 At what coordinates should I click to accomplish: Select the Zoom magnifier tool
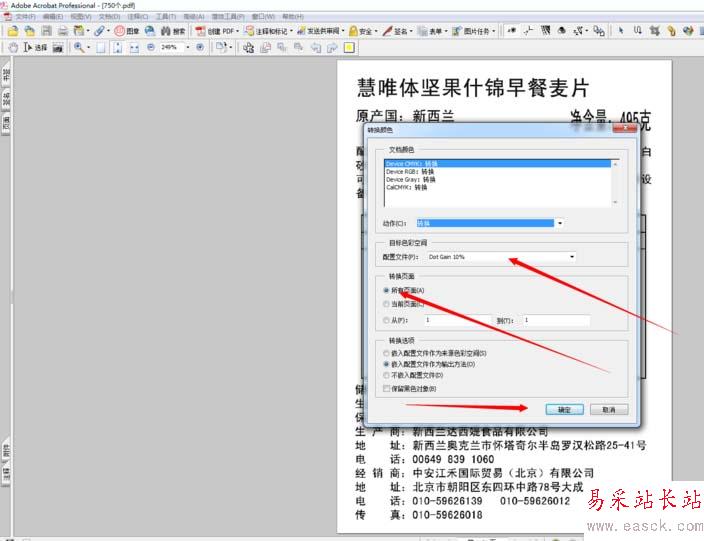79,47
